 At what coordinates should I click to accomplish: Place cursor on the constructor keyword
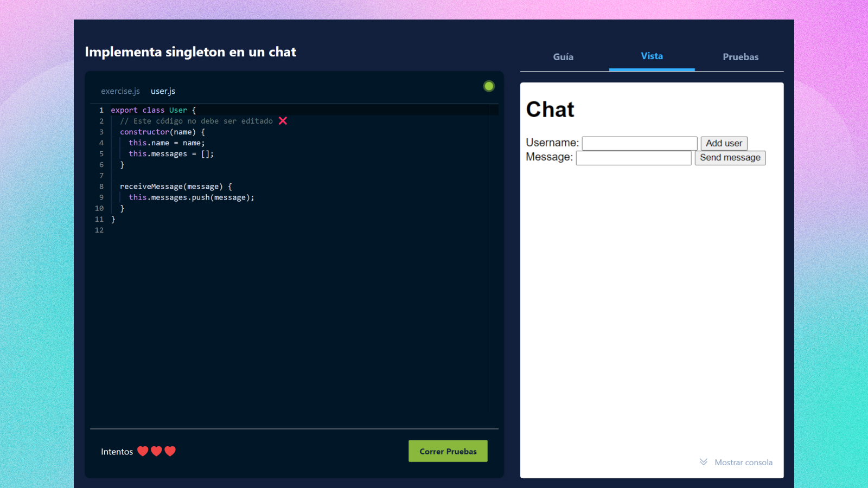click(x=144, y=132)
